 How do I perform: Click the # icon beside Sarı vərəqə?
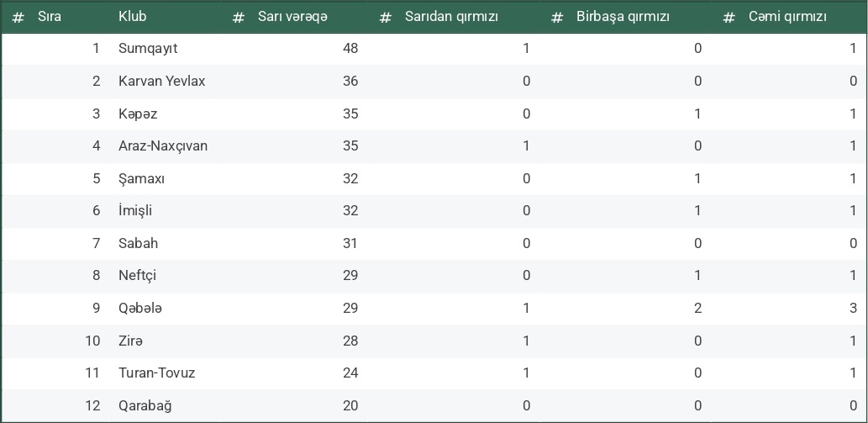[x=239, y=17]
